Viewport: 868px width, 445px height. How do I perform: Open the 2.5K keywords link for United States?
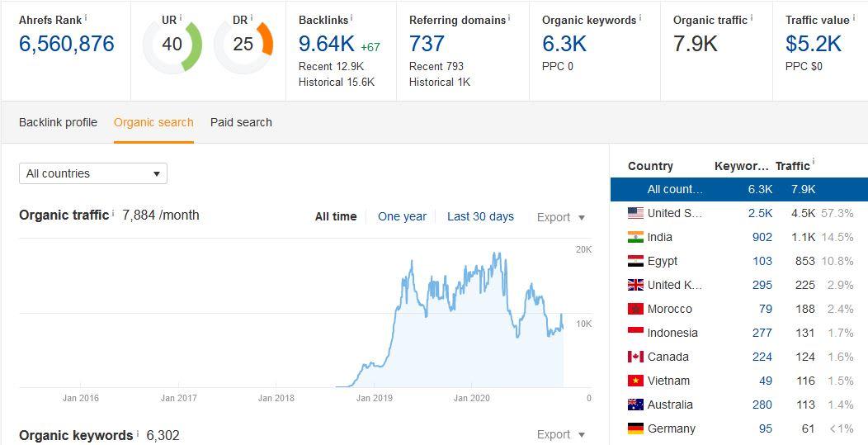[760, 213]
